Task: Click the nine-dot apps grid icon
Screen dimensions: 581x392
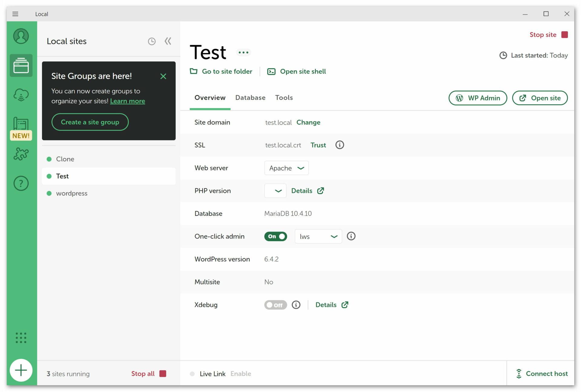Action: [21, 338]
